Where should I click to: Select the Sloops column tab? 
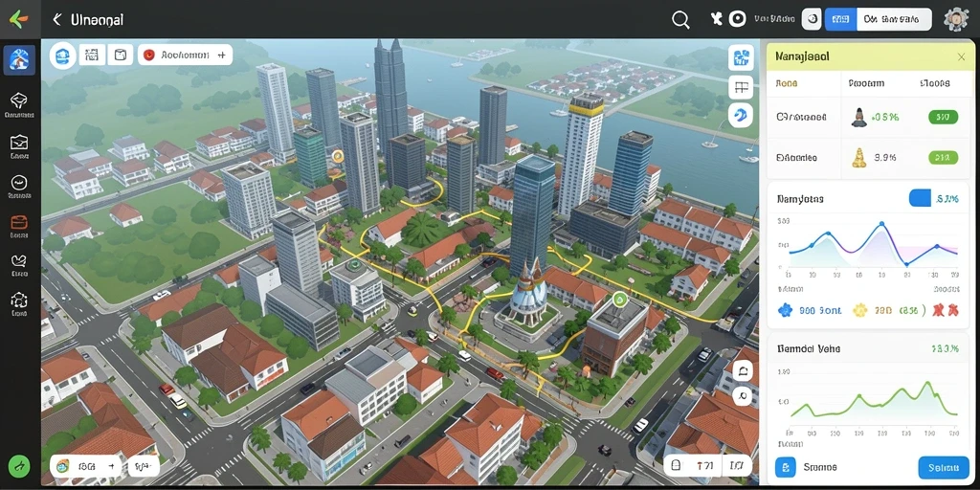pos(935,82)
